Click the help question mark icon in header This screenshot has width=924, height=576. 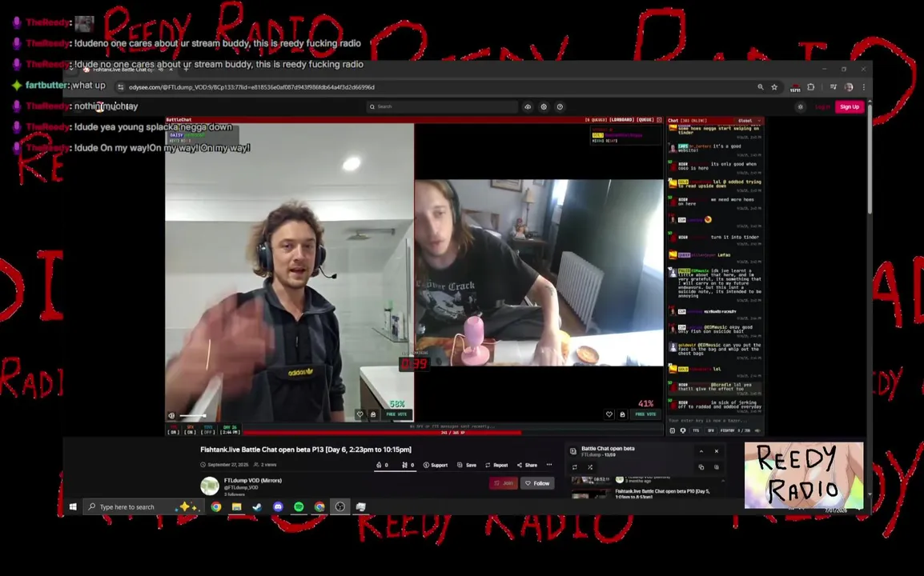[x=560, y=106]
